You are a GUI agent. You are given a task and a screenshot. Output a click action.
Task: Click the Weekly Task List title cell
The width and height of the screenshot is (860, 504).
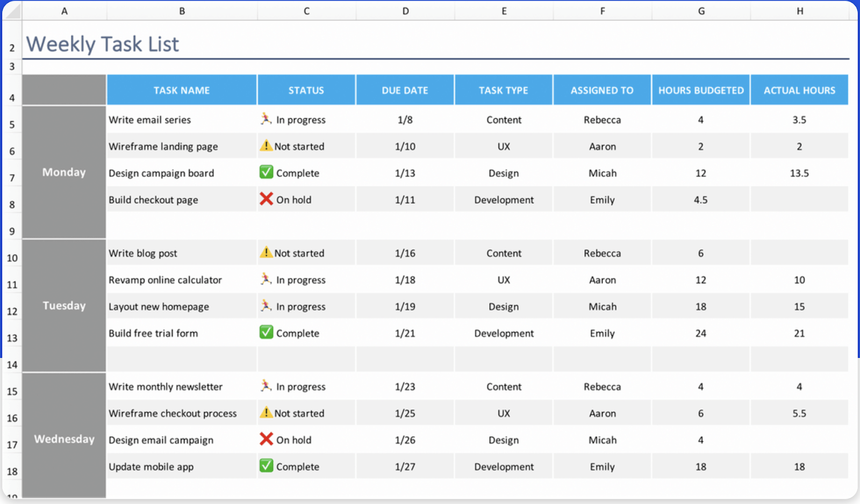[103, 44]
